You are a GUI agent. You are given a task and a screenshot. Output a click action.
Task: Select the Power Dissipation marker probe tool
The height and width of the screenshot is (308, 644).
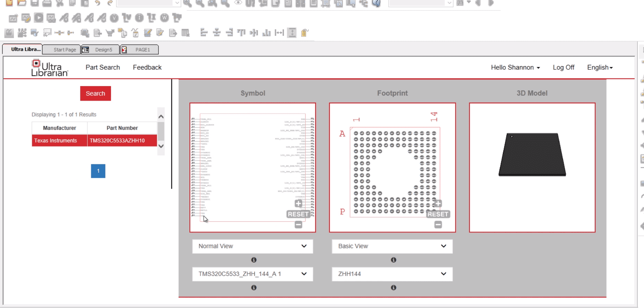pos(102,18)
